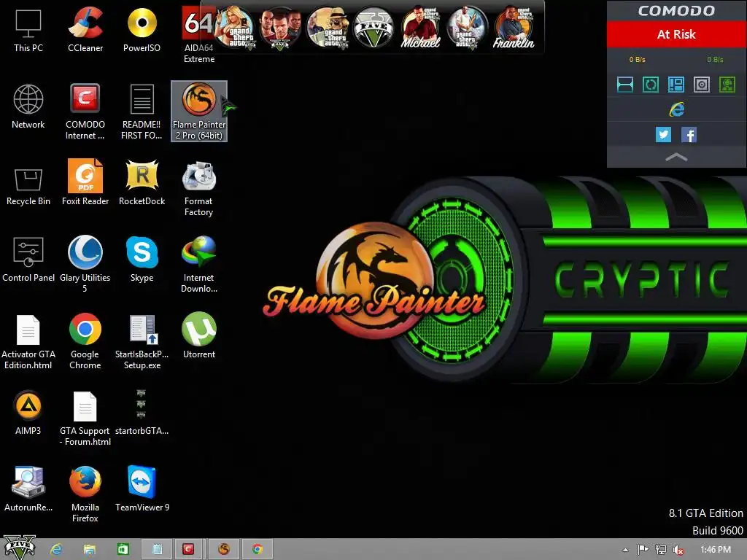
Task: Click the Franklin icon in the top dock
Action: [514, 27]
